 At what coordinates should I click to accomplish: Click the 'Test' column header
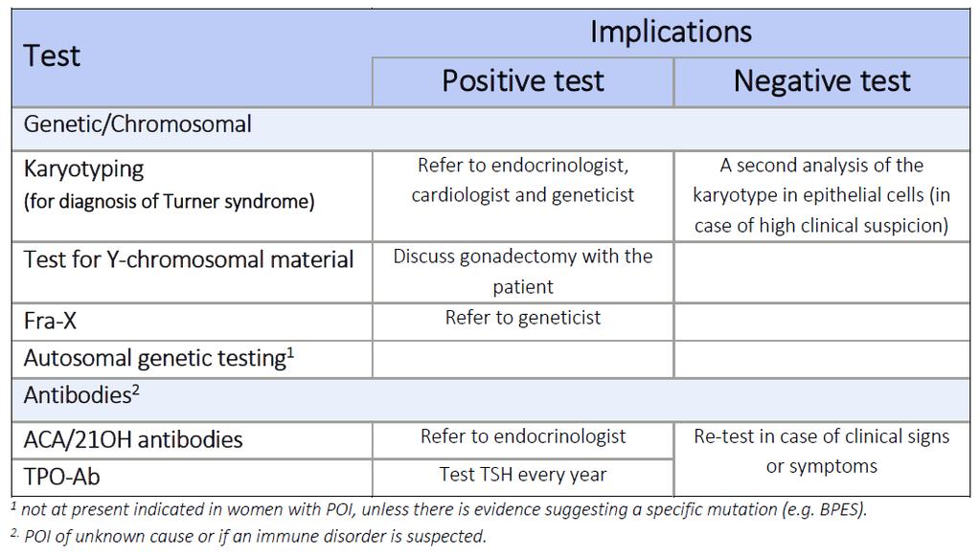click(192, 57)
